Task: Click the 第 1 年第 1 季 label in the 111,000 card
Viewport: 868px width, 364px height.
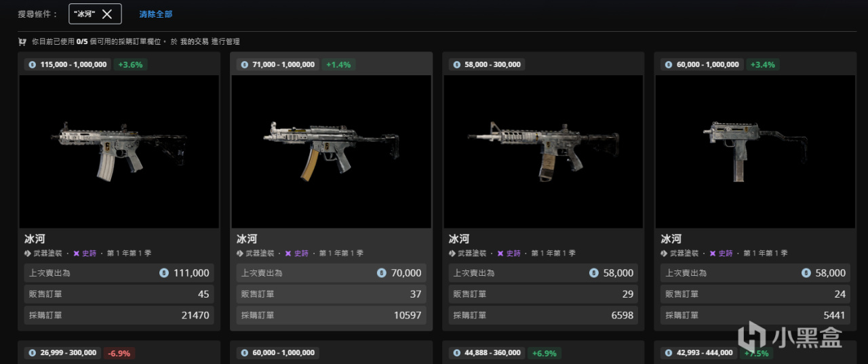Action: 129,254
